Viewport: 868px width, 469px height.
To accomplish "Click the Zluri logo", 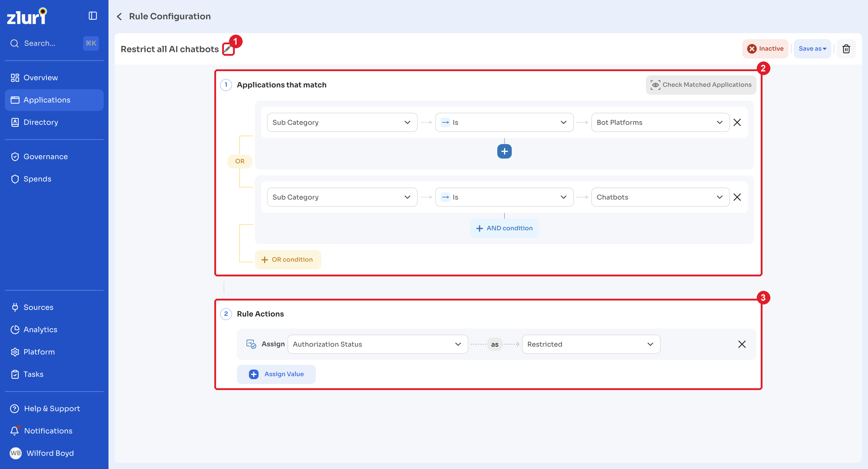I will tap(27, 16).
